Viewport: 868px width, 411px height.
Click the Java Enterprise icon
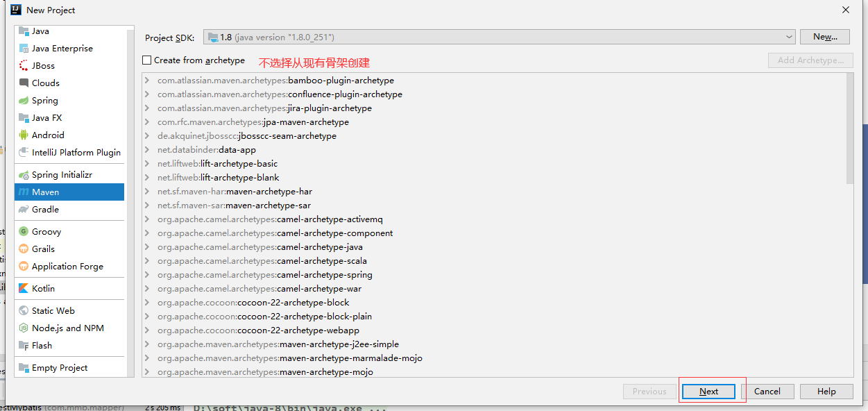pyautogui.click(x=24, y=49)
